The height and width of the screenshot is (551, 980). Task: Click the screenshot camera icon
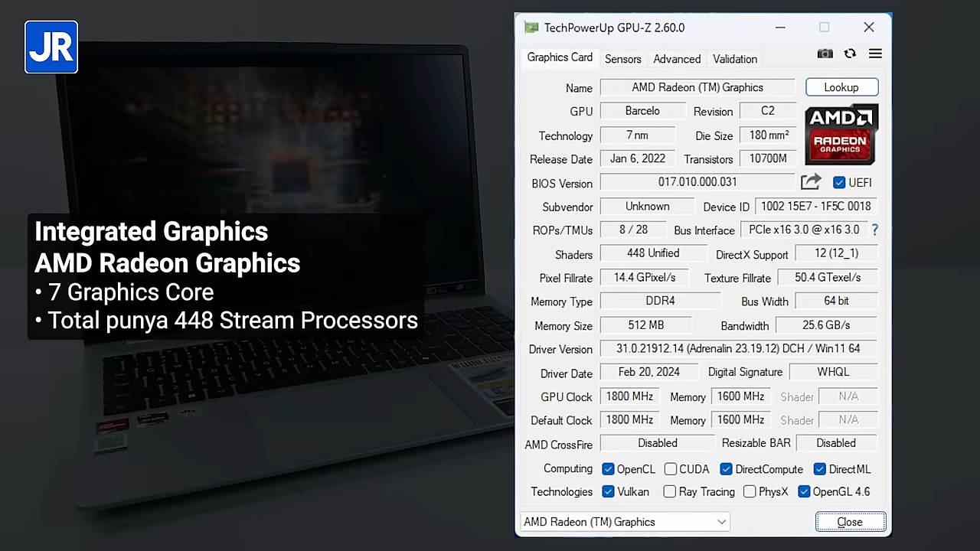(825, 54)
